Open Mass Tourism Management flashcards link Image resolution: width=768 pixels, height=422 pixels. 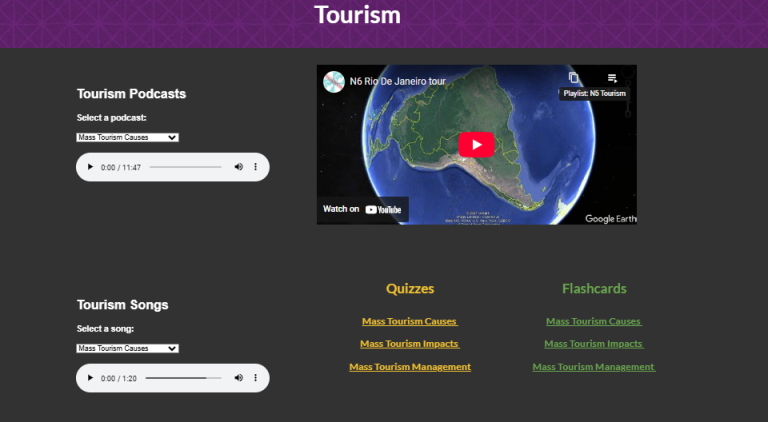coord(594,367)
